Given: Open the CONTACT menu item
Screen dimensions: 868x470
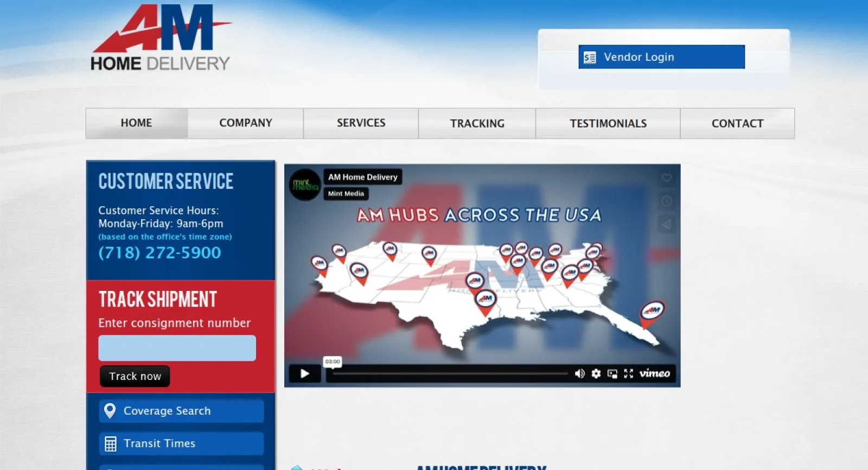Looking at the screenshot, I should tap(737, 123).
